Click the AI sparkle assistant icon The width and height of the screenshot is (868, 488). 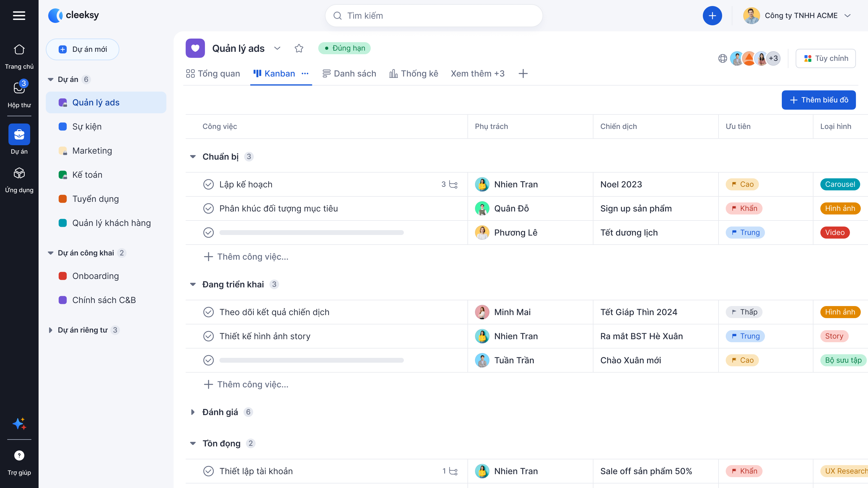pos(19,423)
